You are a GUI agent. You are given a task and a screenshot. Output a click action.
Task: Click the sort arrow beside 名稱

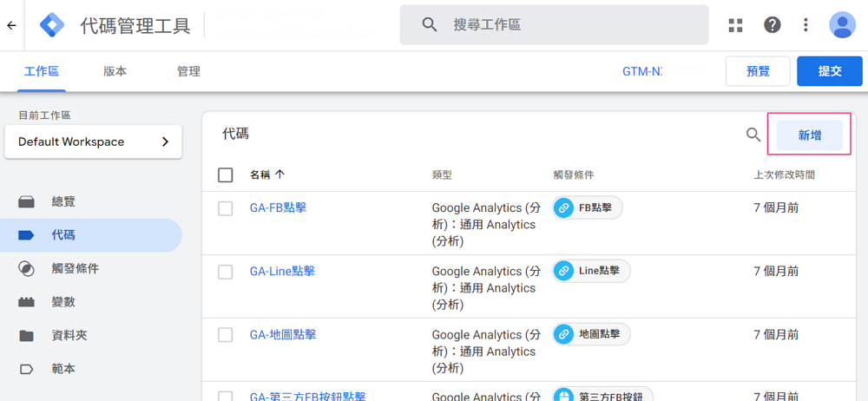pos(279,175)
